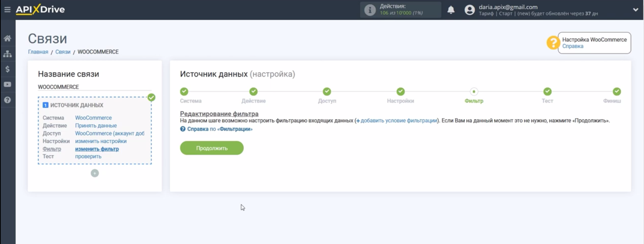Viewport: 644px width, 244px height.
Task: Open the connections sitemap sidebar icon
Action: coord(7,54)
